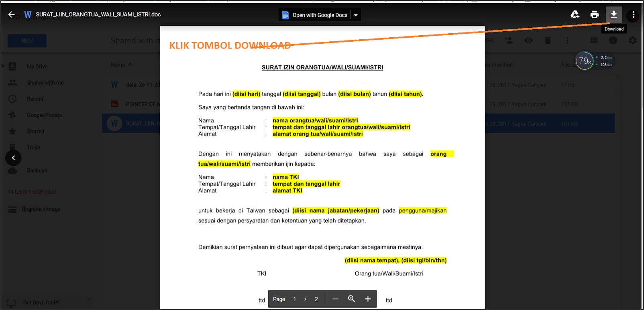Open Shared with me in sidebar
644x310 pixels.
pyautogui.click(x=45, y=83)
